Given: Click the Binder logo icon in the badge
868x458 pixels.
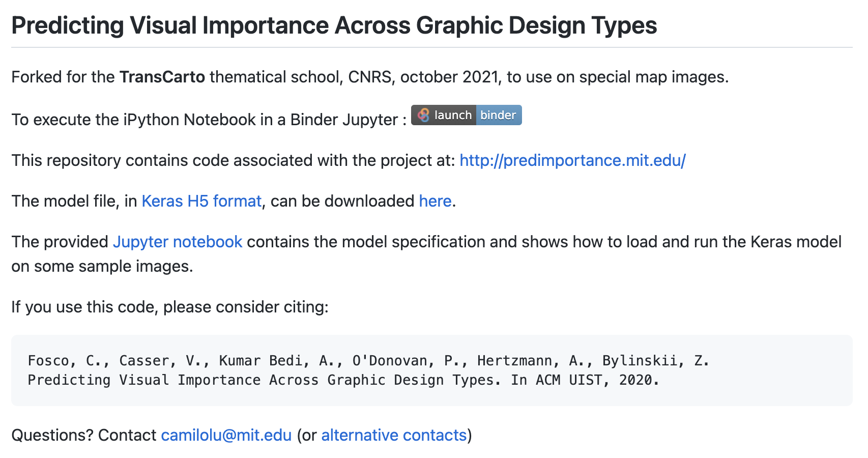Looking at the screenshot, I should [x=423, y=115].
